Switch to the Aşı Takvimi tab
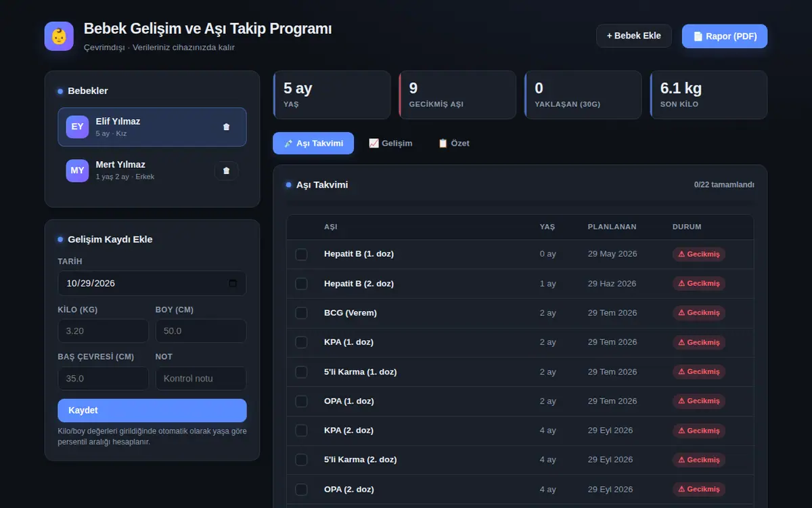This screenshot has height=508, width=812. coord(313,143)
